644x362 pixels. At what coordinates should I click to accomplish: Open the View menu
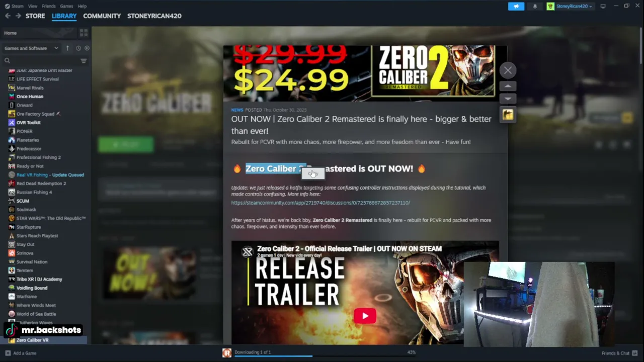point(33,6)
